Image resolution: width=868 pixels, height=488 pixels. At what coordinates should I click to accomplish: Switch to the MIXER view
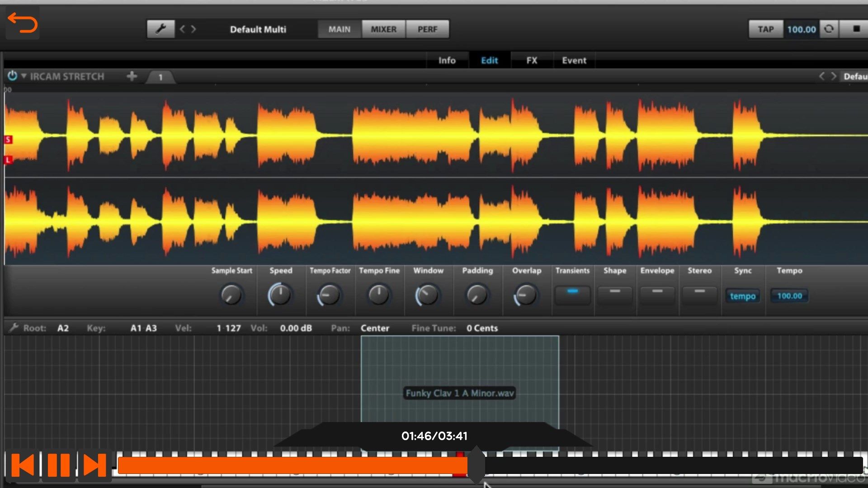pos(383,29)
